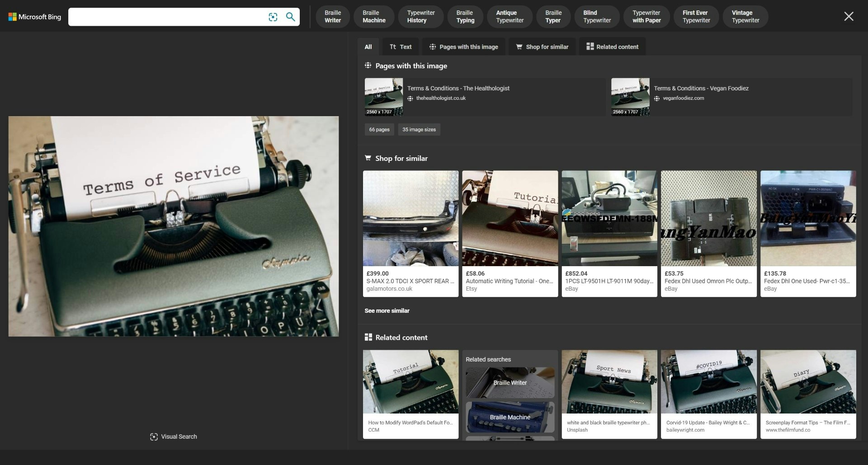Click the visual search camera icon in search box

pos(273,17)
